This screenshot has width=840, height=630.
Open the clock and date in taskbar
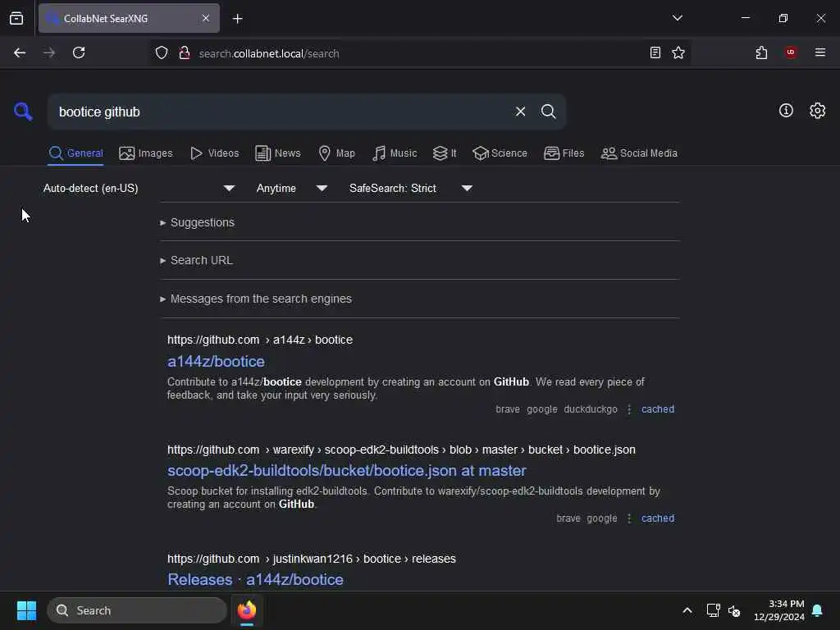(779, 610)
